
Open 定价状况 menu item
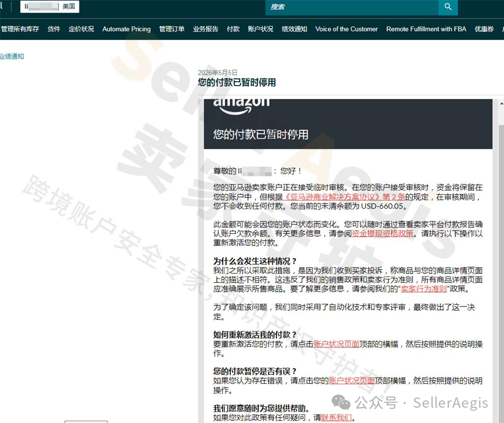[x=81, y=29]
